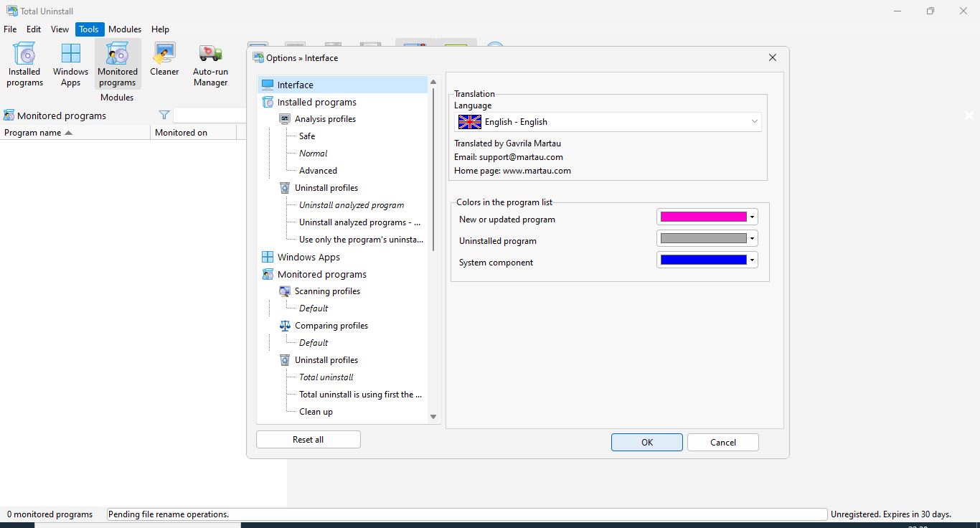The width and height of the screenshot is (980, 528).
Task: Click the English flag icon
Action: tap(470, 122)
